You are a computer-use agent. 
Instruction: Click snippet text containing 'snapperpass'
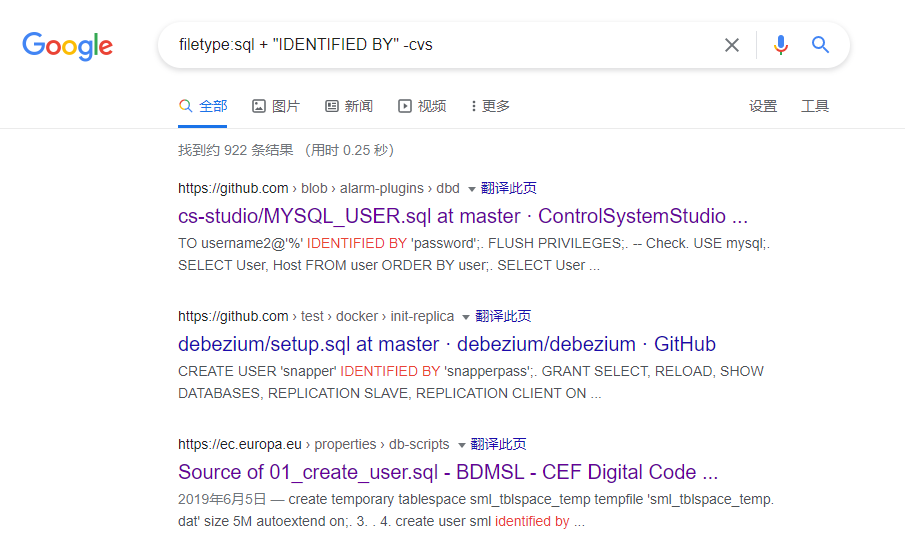pos(470,382)
